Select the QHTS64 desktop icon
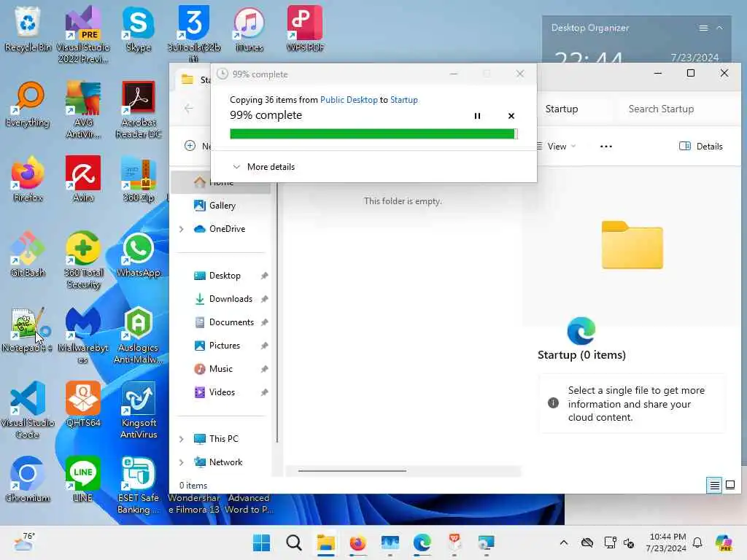The height and width of the screenshot is (560, 747). pos(83,405)
